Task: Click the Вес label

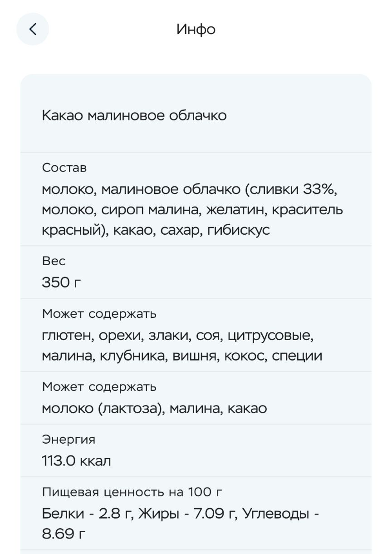Action: click(54, 261)
